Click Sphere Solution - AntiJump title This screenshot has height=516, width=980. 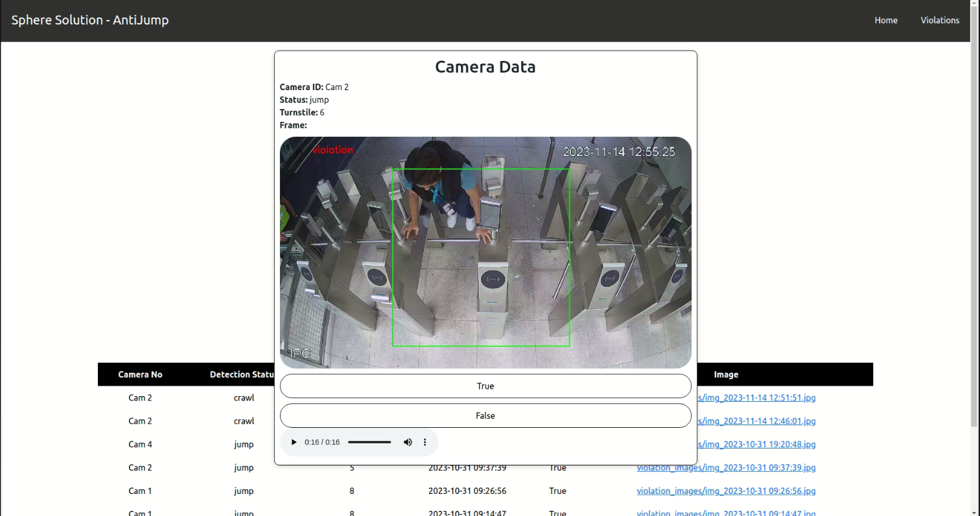[90, 20]
